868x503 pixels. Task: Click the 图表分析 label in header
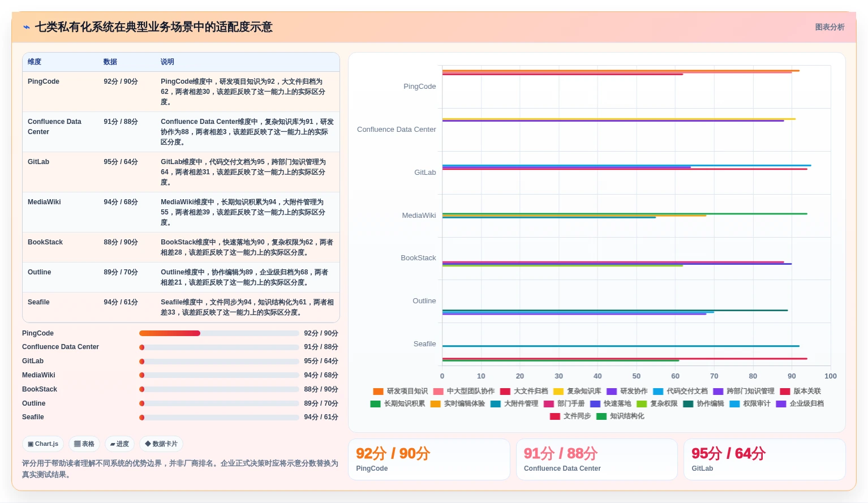pos(830,27)
